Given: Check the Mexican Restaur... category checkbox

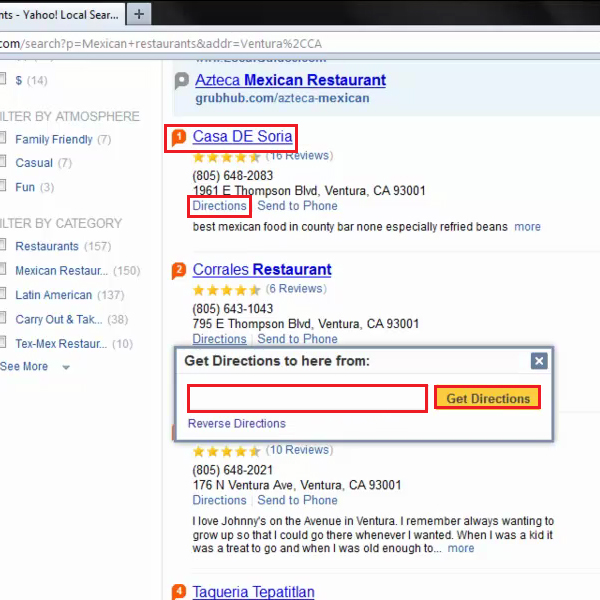Looking at the screenshot, I should coord(3,269).
